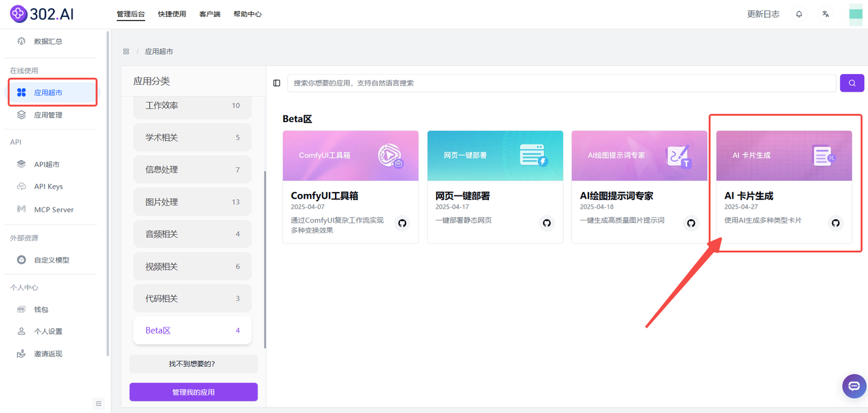Click the 邀请返现 icon
This screenshot has width=868, height=413.
(22, 354)
